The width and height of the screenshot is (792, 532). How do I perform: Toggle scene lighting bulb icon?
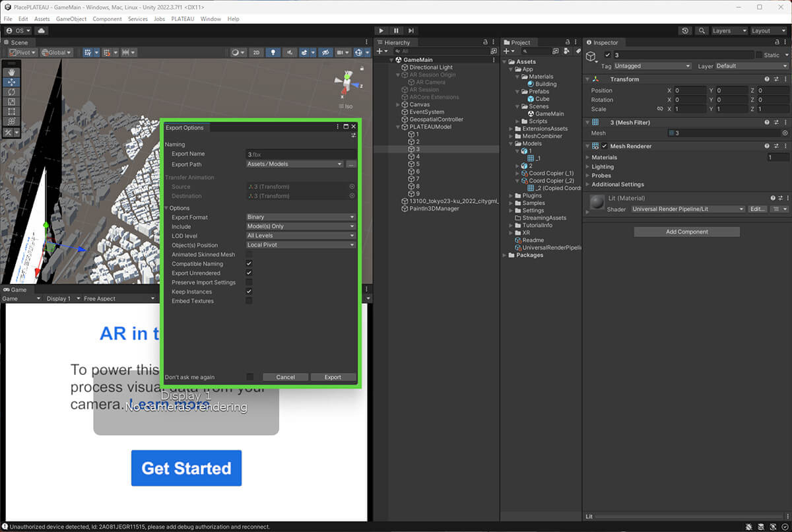[273, 53]
